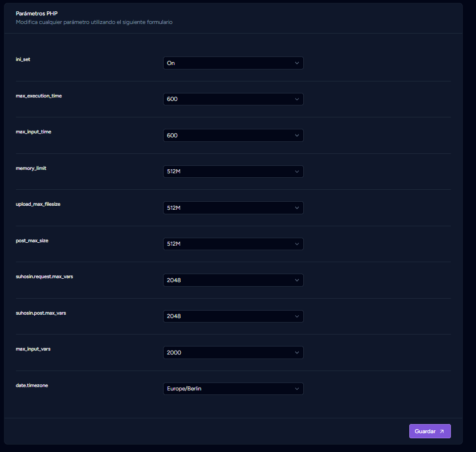This screenshot has width=476, height=452.
Task: Open memory_limit dropdown set to 512M
Action: tap(233, 172)
